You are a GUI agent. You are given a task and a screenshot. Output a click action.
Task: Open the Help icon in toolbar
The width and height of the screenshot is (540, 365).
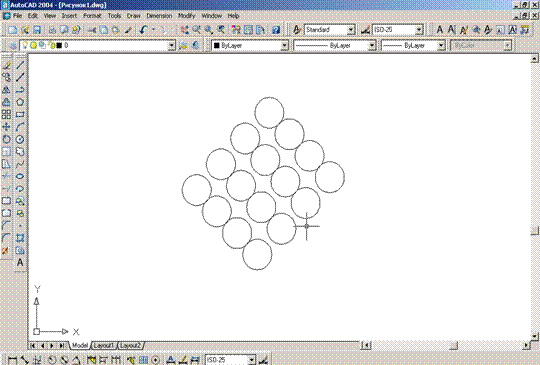[x=276, y=30]
